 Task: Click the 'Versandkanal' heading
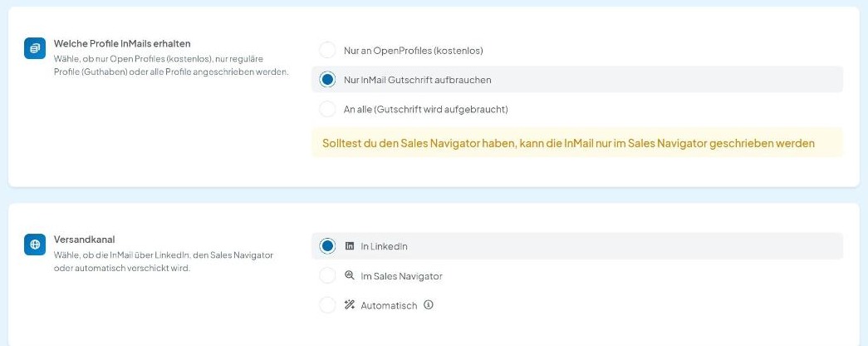point(84,240)
